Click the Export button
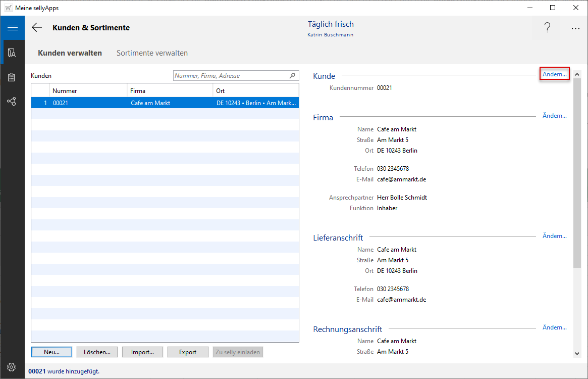Image resolution: width=588 pixels, height=379 pixels. point(188,352)
